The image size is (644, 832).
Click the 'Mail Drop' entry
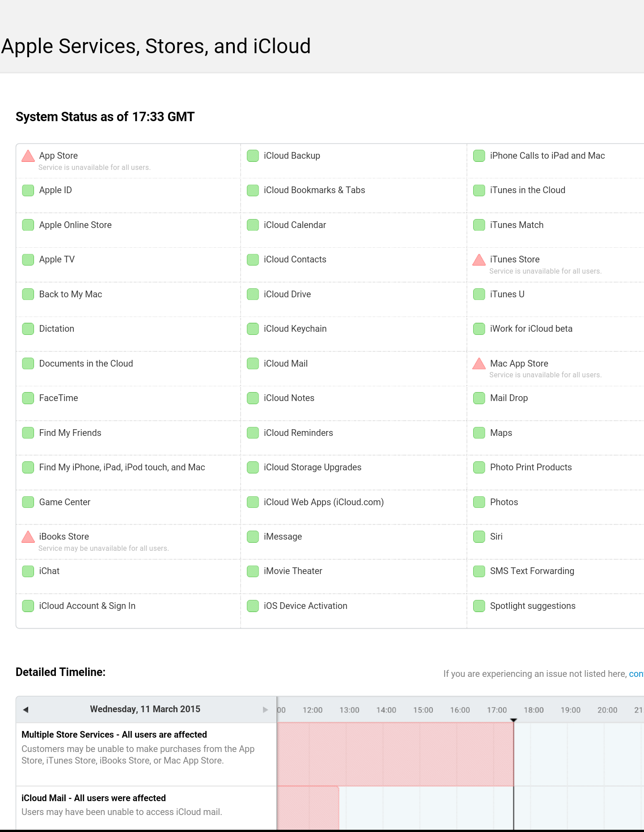coord(509,398)
